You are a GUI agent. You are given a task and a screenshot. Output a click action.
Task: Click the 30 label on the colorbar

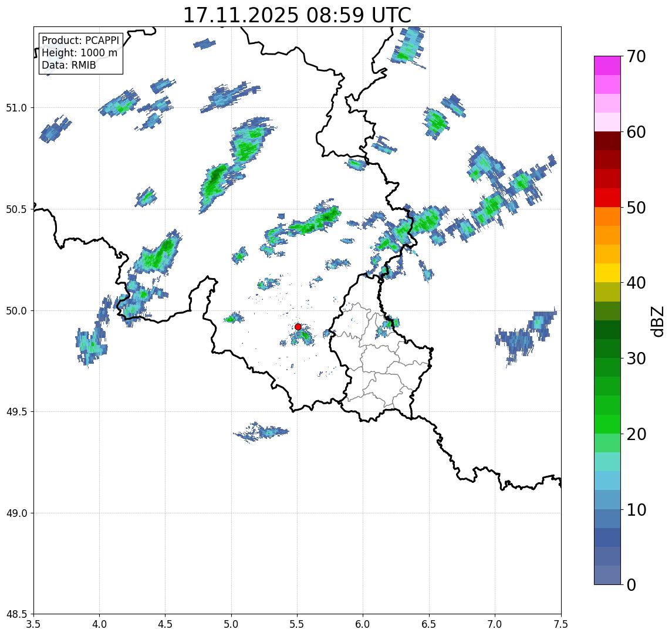tap(636, 358)
